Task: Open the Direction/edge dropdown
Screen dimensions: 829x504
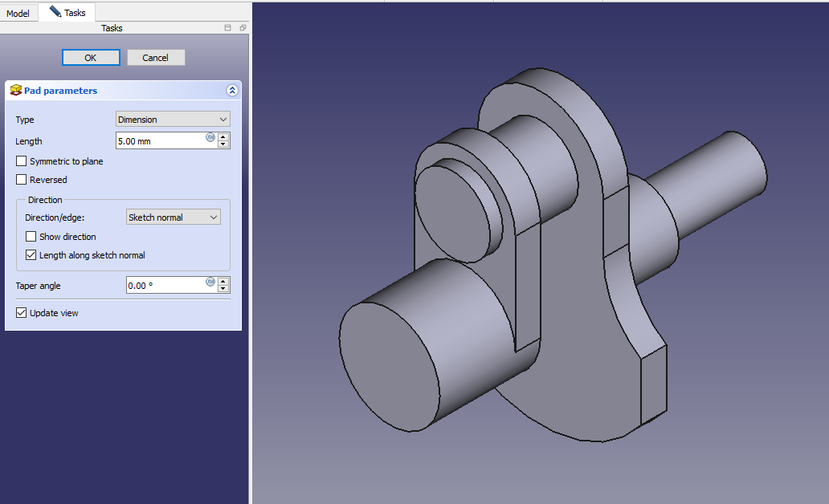Action: pyautogui.click(x=174, y=217)
